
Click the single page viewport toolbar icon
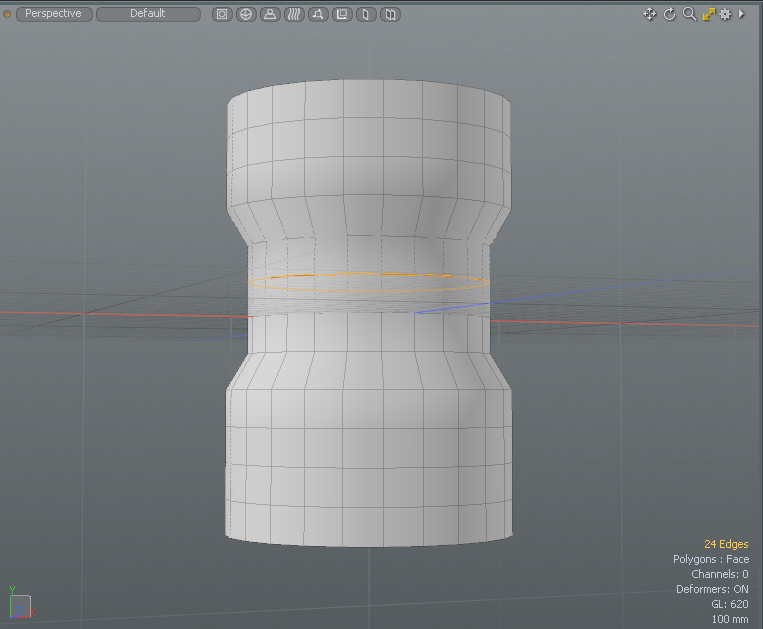pyautogui.click(x=367, y=14)
